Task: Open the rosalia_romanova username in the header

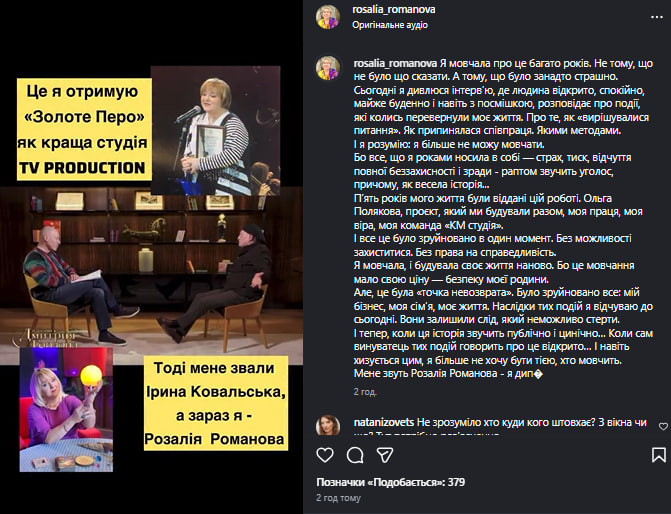Action: [393, 9]
